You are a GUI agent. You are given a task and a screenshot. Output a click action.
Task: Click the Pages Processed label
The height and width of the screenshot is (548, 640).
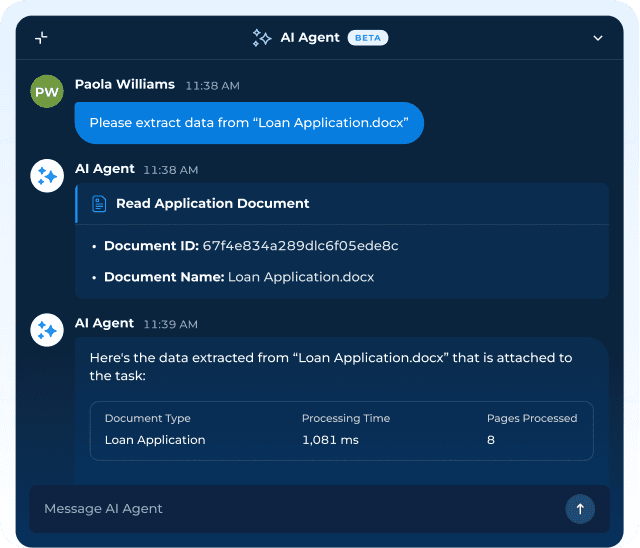point(532,418)
